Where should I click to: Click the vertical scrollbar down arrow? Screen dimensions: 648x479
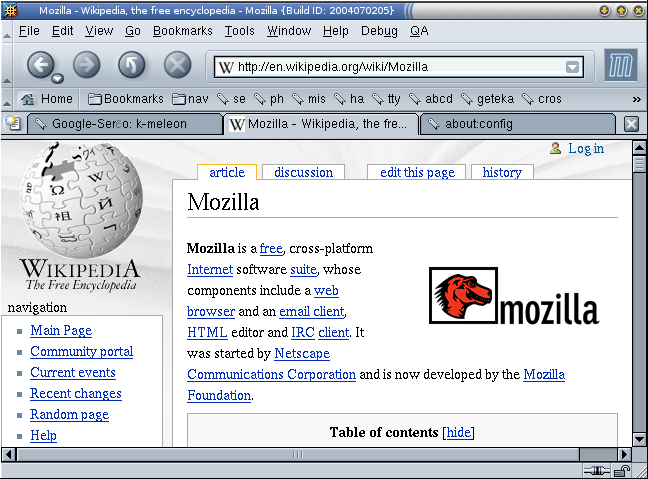639,439
